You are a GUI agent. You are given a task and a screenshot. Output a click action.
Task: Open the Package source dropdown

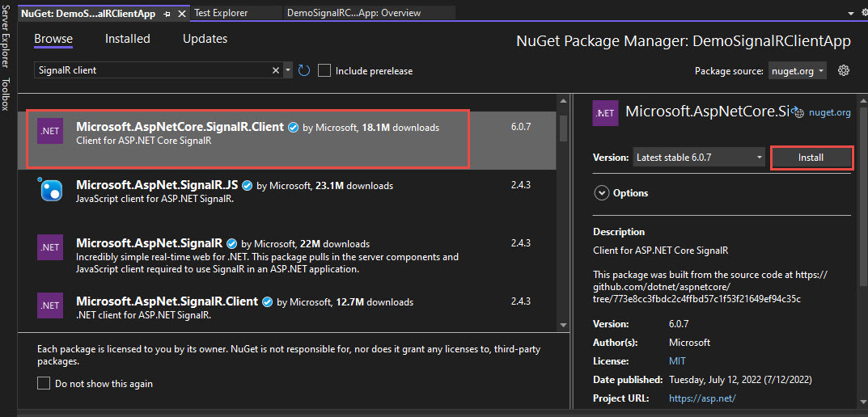tap(796, 70)
